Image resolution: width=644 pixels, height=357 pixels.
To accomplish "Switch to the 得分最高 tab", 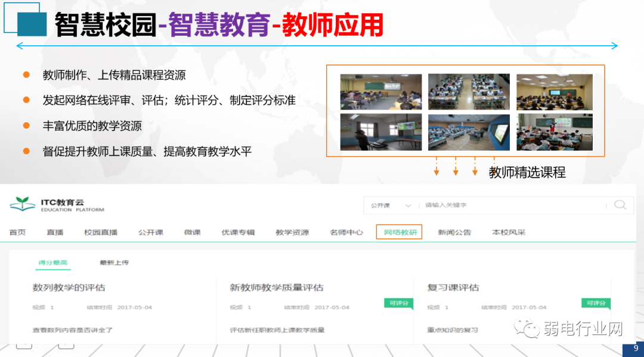I will point(54,262).
